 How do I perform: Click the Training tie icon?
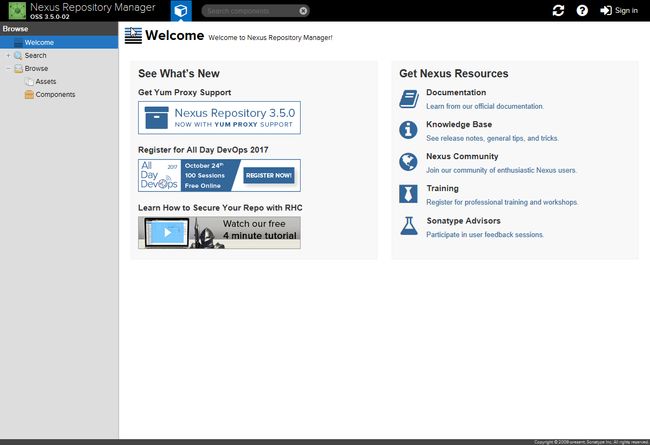408,194
